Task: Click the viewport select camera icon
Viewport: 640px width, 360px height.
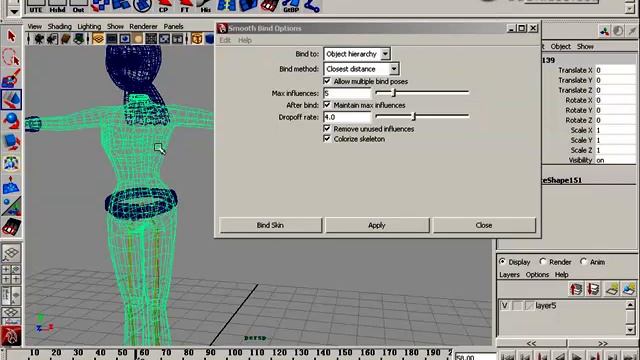Action: (40, 39)
